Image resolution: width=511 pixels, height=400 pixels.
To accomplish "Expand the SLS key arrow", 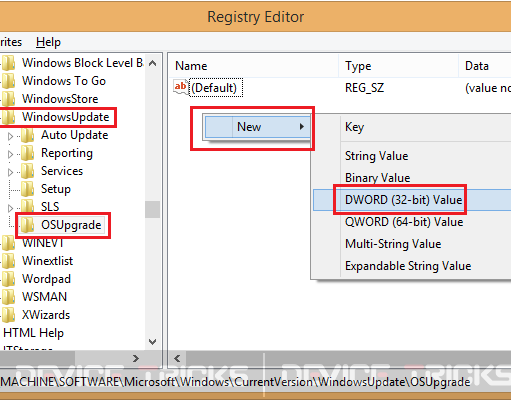I will tap(10, 208).
